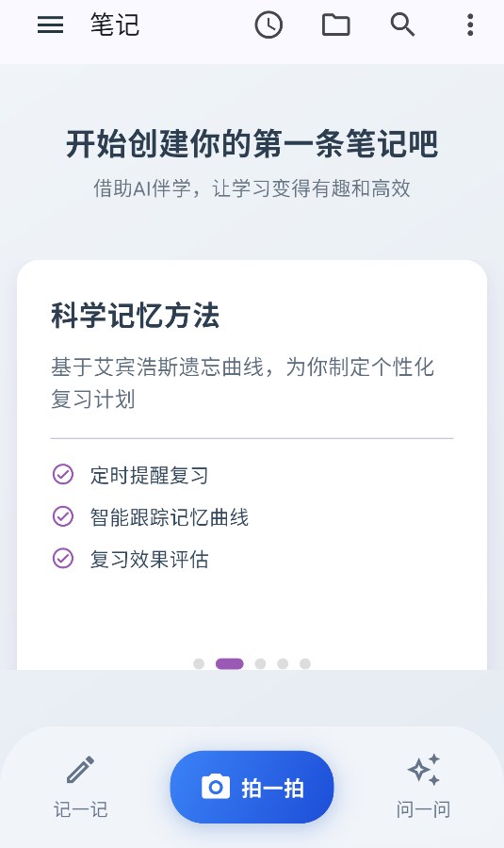Jump to last carousel page dot
The height and width of the screenshot is (848, 504).
[305, 663]
